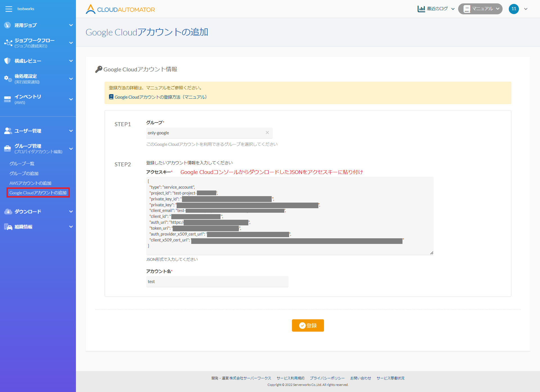Expand the ユーザー管理 menu chevron
Screen dimensions: 540x392
pyautogui.click(x=71, y=131)
